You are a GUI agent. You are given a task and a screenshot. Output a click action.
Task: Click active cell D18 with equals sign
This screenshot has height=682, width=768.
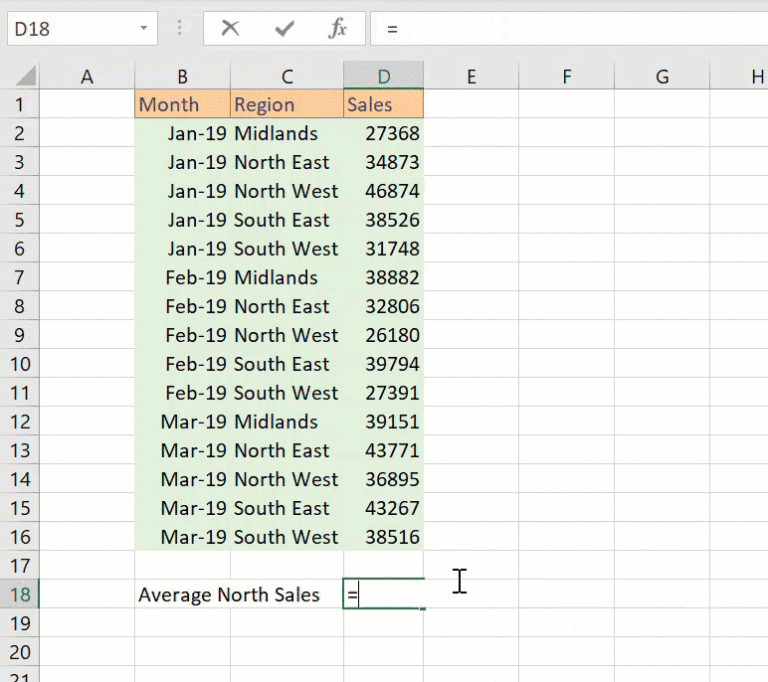coord(384,594)
